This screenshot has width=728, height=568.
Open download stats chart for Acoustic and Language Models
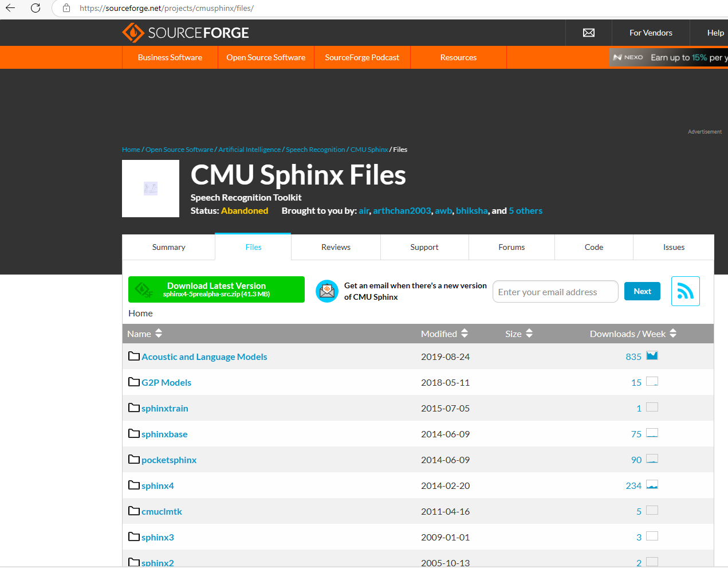point(652,356)
